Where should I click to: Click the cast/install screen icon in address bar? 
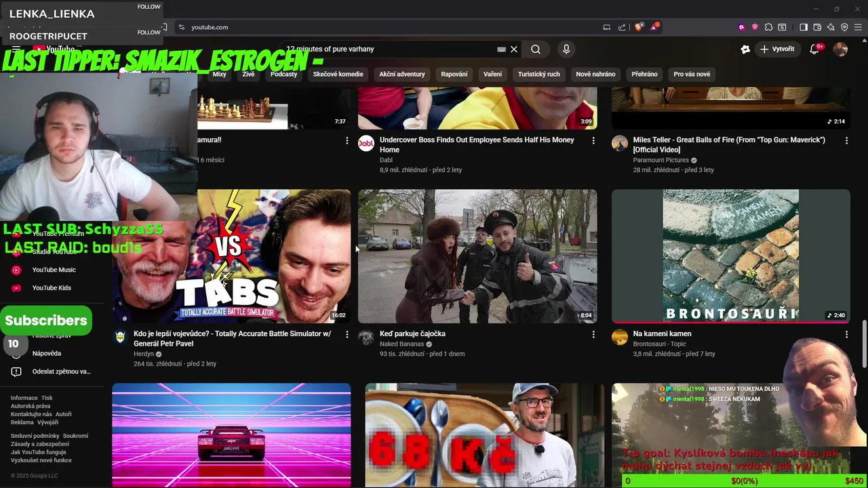point(606,27)
